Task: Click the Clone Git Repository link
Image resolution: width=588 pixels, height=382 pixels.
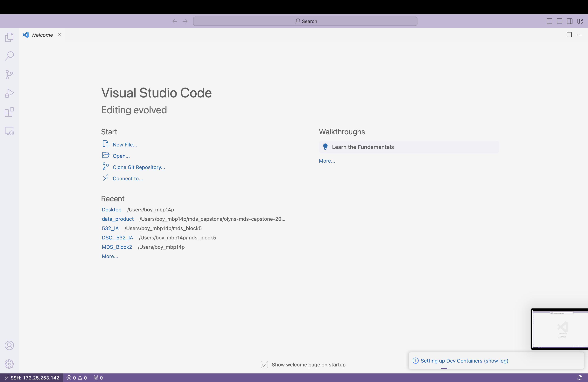Action: [139, 167]
